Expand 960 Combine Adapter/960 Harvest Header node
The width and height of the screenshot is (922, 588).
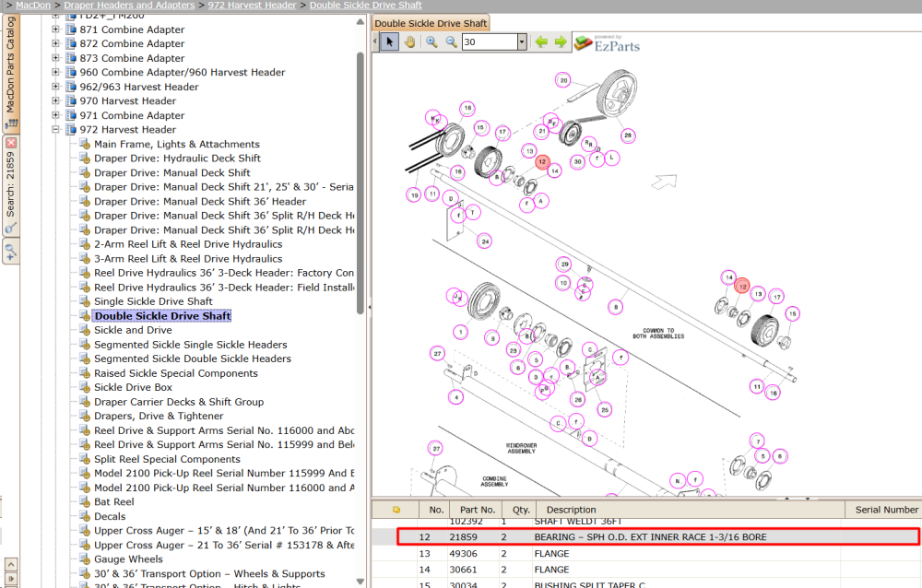point(55,72)
